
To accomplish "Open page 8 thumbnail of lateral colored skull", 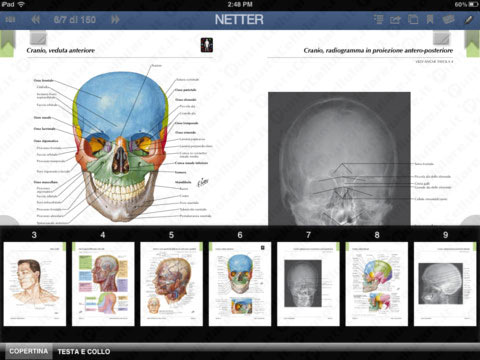I will (377, 284).
